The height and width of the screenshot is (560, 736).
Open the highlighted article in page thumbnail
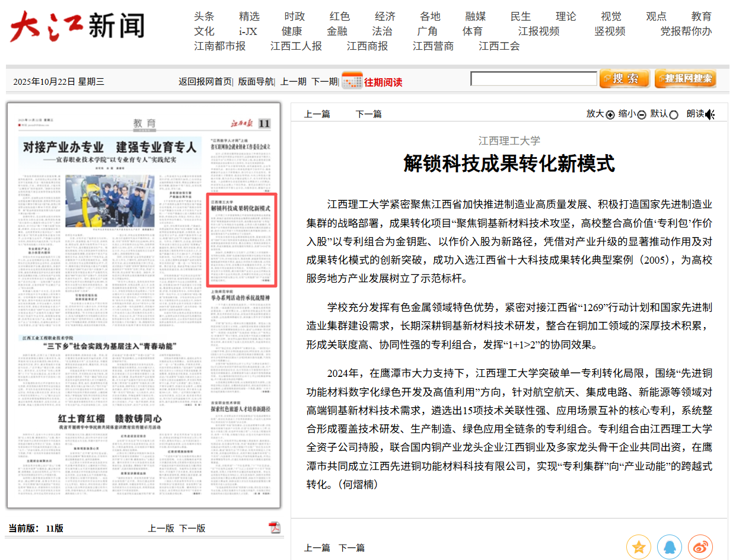(x=241, y=240)
